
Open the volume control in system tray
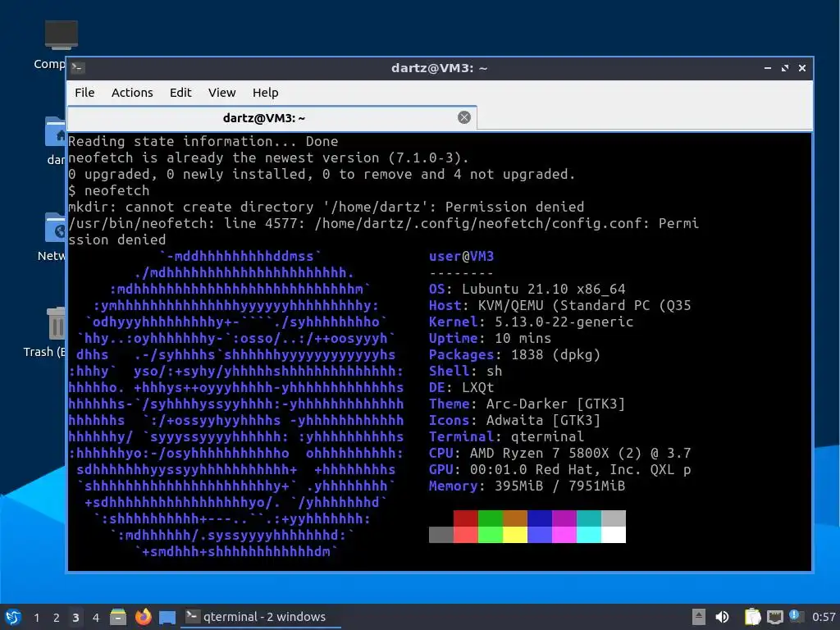click(x=722, y=617)
